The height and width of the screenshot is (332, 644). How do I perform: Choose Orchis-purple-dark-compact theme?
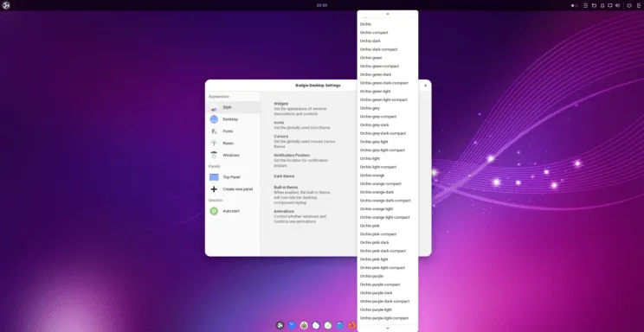[x=388, y=302]
